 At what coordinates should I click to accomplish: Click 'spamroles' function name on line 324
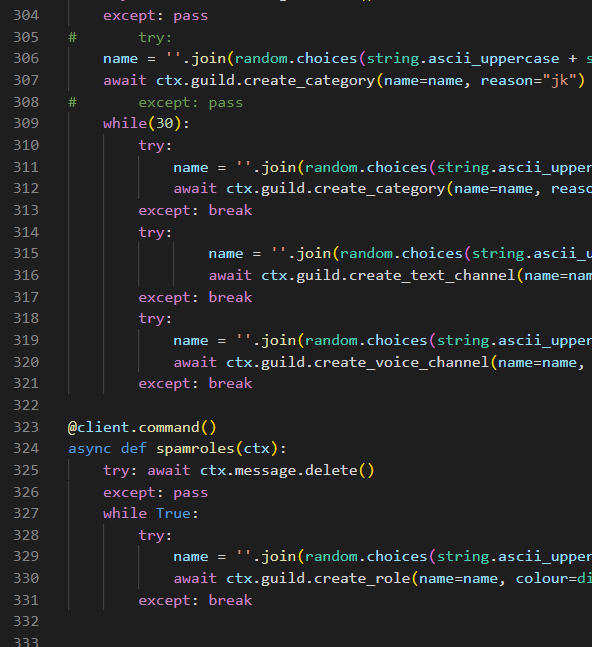click(195, 449)
